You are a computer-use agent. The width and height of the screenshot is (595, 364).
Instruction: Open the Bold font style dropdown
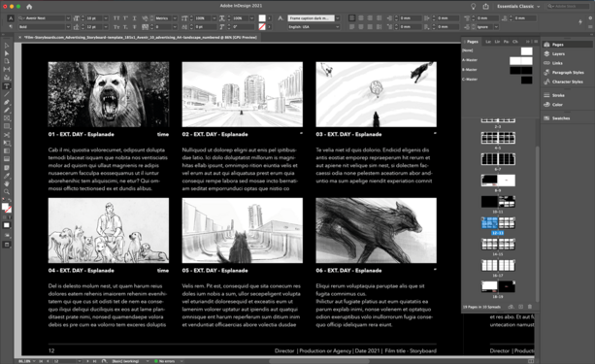pyautogui.click(x=68, y=27)
